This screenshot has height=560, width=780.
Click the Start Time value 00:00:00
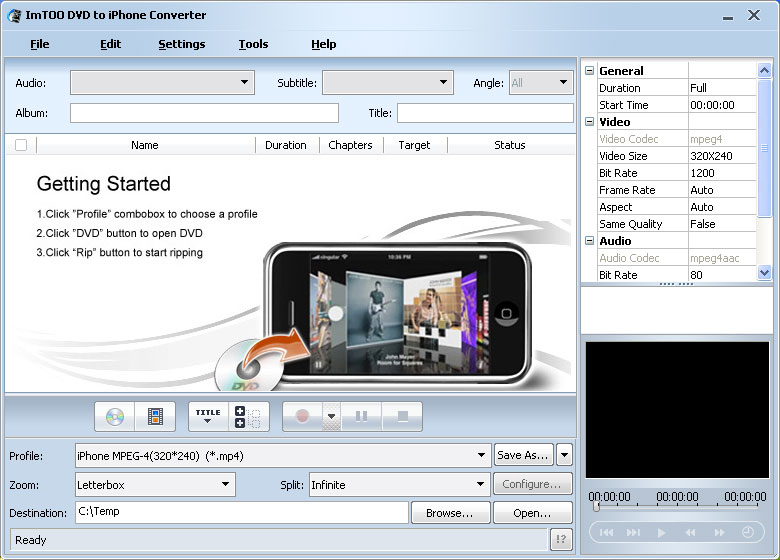tap(722, 105)
